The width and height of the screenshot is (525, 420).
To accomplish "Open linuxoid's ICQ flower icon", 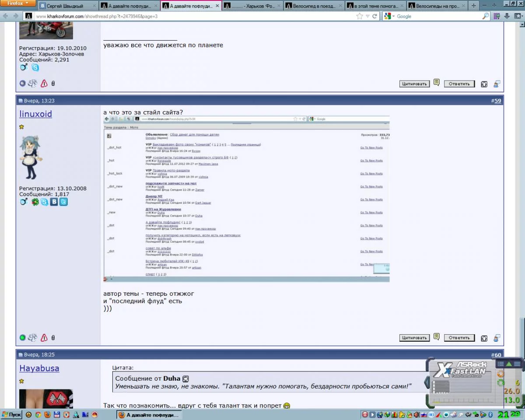I will click(35, 202).
